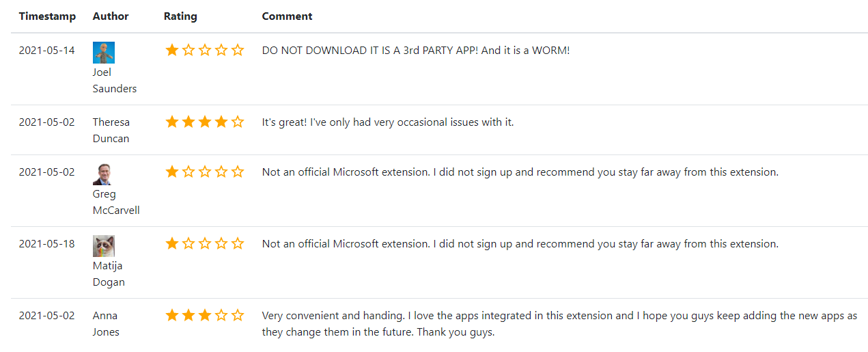
Task: Click the 'DO NOT DOWNLOAD' comment text
Action: tap(415, 51)
